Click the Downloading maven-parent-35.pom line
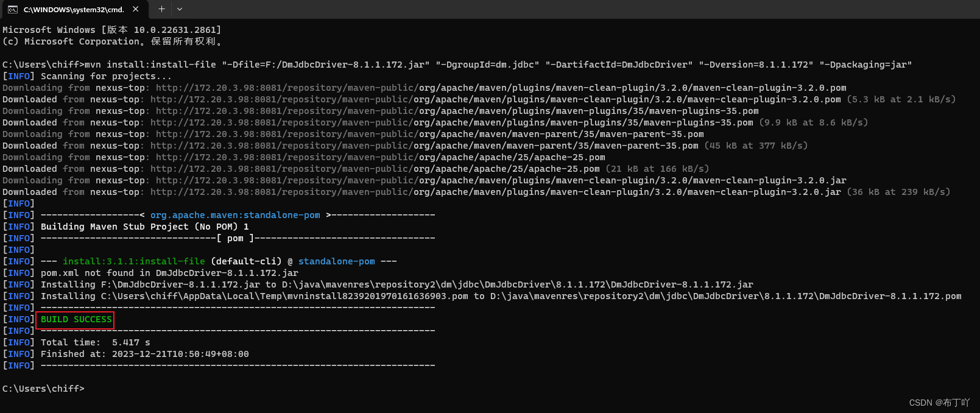 (353, 134)
